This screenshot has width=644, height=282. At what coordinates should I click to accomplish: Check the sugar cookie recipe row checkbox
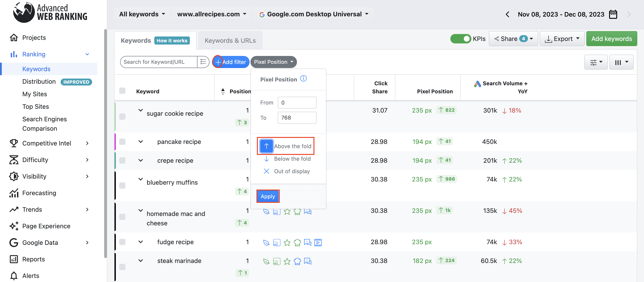(x=122, y=117)
